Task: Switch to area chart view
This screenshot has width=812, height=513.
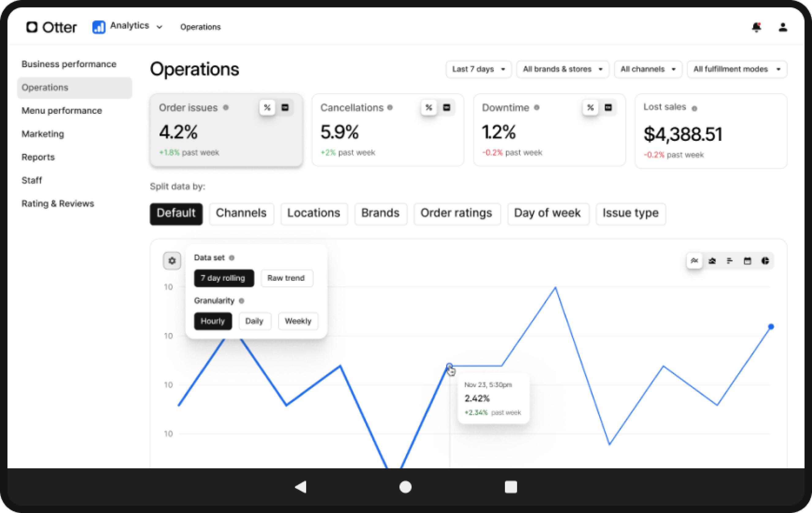Action: 712,260
